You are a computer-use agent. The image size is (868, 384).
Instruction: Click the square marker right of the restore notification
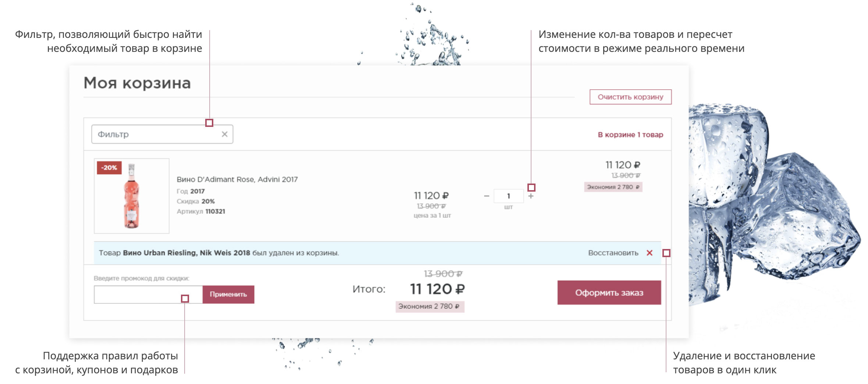tap(666, 253)
